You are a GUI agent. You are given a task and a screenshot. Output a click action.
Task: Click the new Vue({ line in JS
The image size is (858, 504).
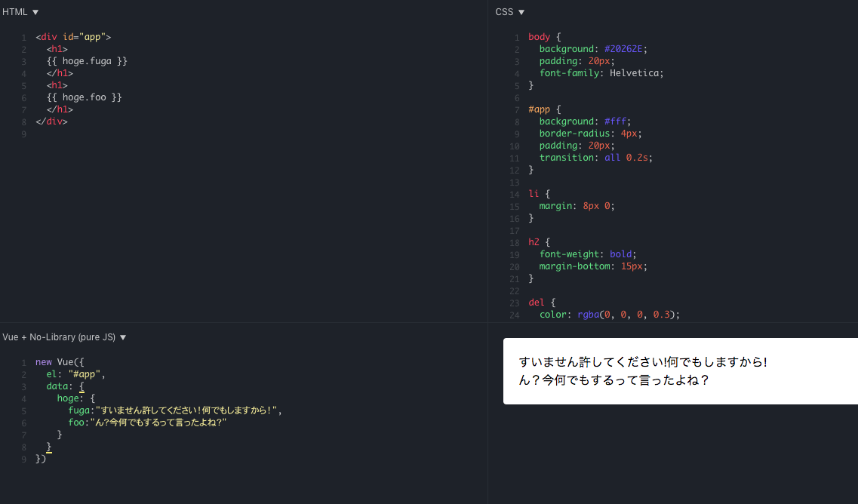(x=60, y=362)
